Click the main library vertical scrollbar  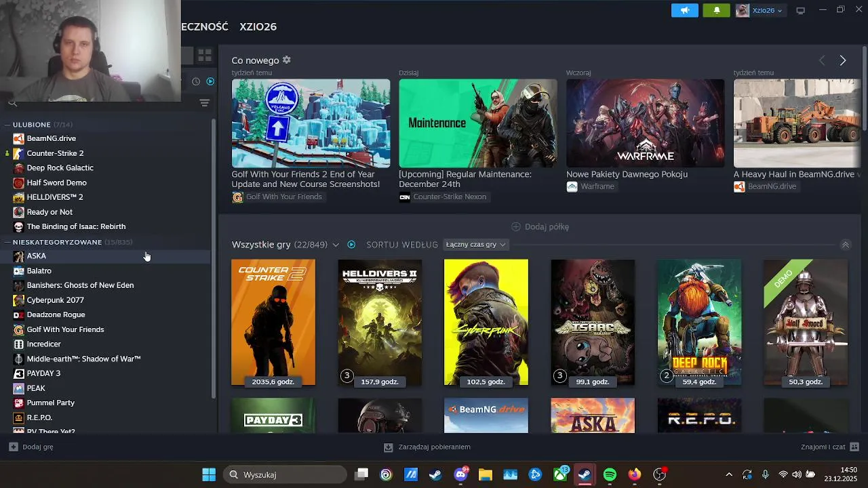(x=864, y=88)
